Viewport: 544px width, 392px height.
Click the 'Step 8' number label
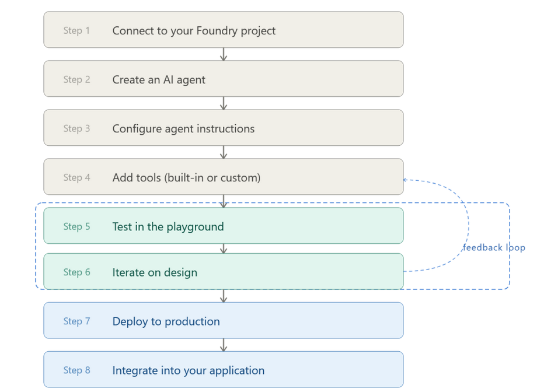pyautogui.click(x=76, y=370)
